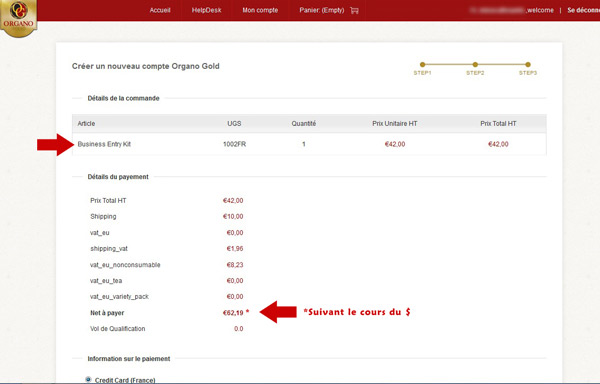Open Mon compte in the navigation bar
Viewport: 600px width, 384px height.
pyautogui.click(x=260, y=10)
